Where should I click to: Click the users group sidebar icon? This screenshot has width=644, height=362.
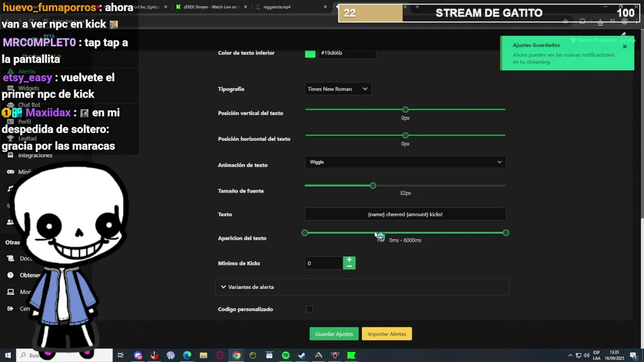pos(10,222)
